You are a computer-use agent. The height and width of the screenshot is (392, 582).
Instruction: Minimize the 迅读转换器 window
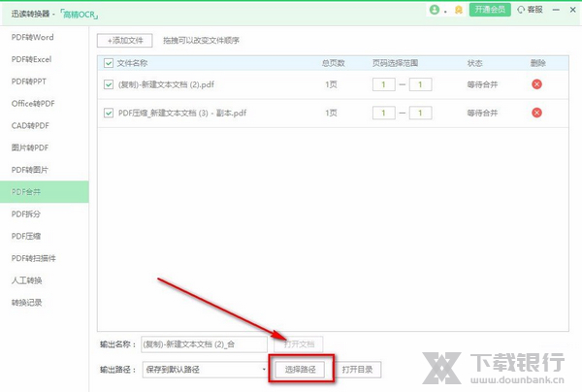coord(556,10)
